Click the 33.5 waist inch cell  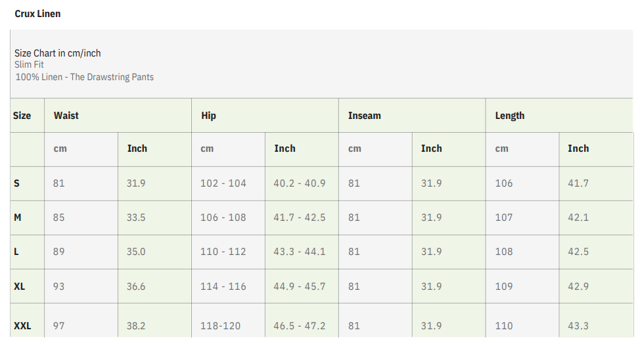coord(136,218)
